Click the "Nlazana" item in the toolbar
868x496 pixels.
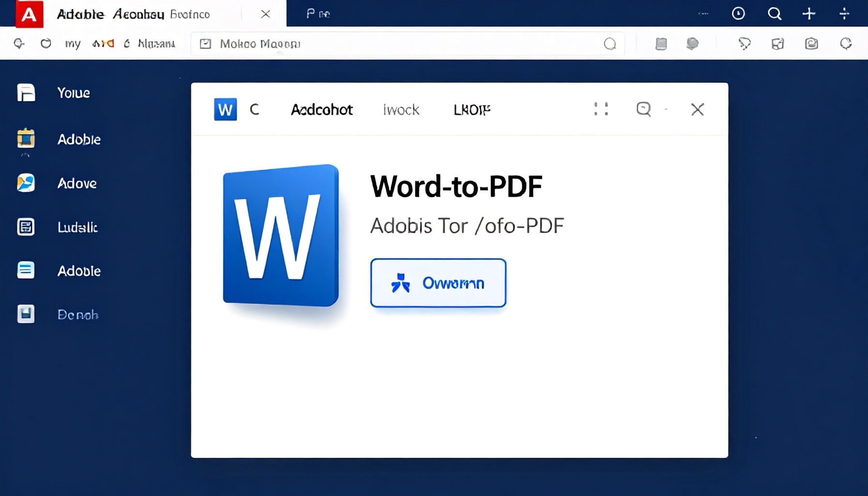pyautogui.click(x=156, y=44)
